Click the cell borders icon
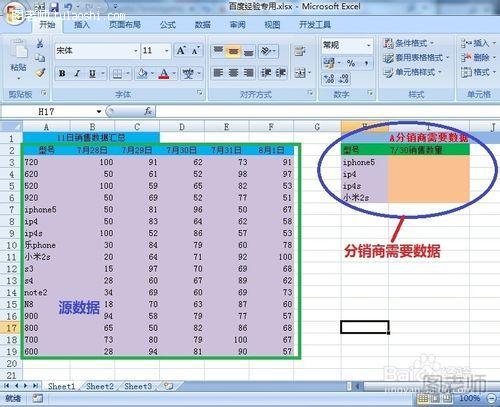Image resolution: width=500 pixels, height=407 pixels. (x=117, y=73)
